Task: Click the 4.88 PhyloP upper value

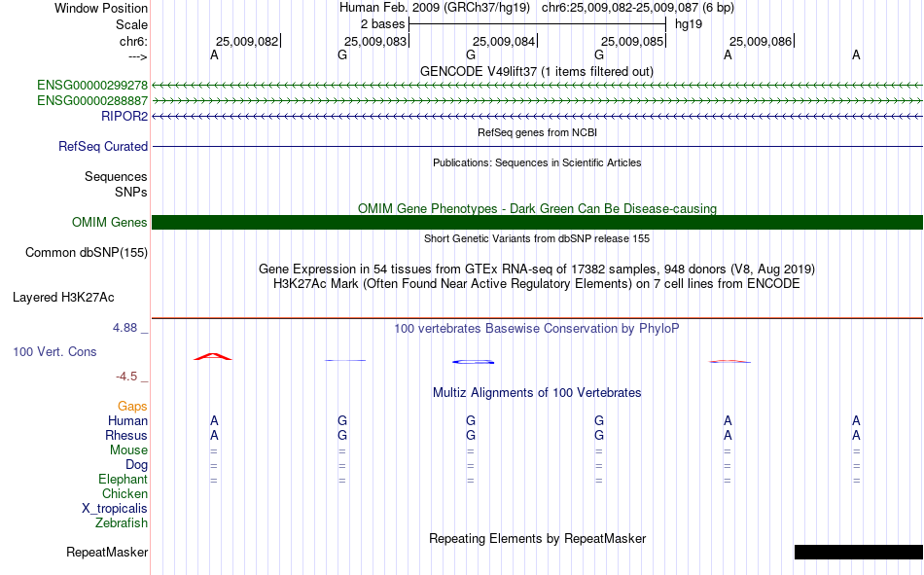Action: [124, 327]
